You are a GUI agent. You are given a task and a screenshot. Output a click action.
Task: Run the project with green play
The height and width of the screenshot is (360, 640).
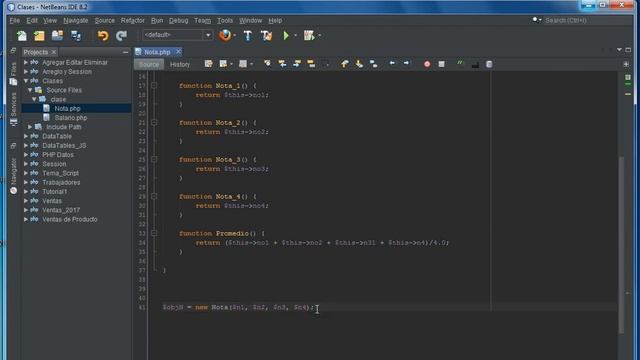coord(286,36)
